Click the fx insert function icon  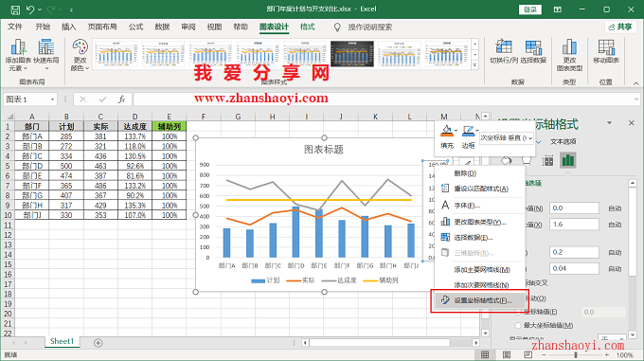121,99
